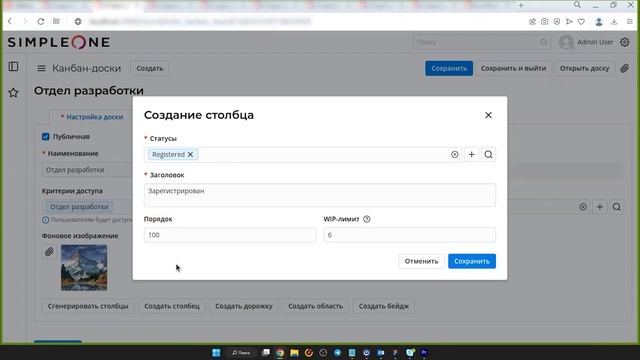Open the browser profile account icon
Viewport: 640px width, 360px height.
coord(599,22)
